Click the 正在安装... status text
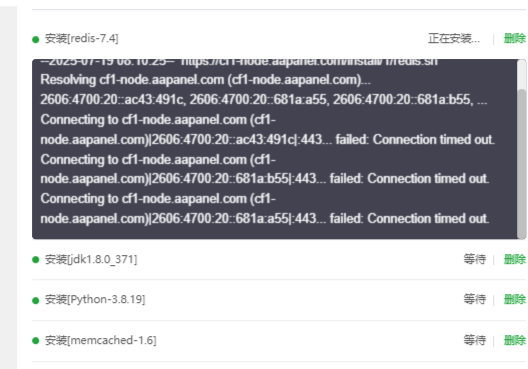This screenshot has height=369, width=528. [454, 38]
